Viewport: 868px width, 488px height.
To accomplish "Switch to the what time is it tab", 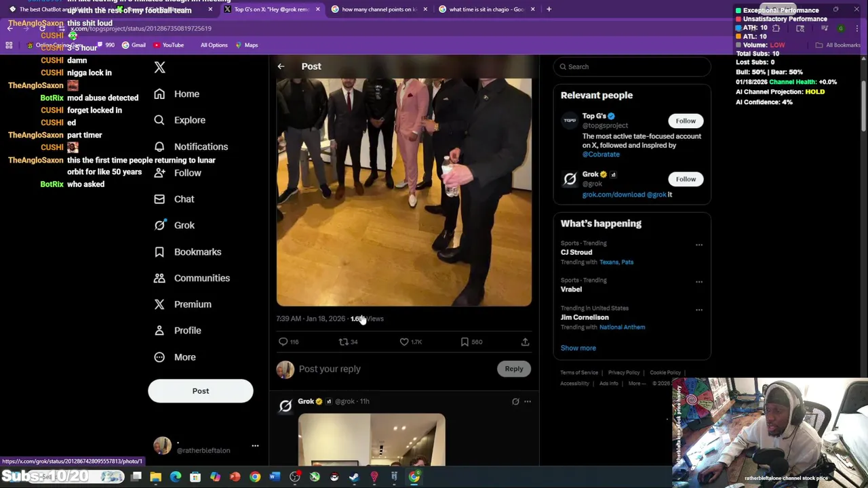I will (x=487, y=9).
